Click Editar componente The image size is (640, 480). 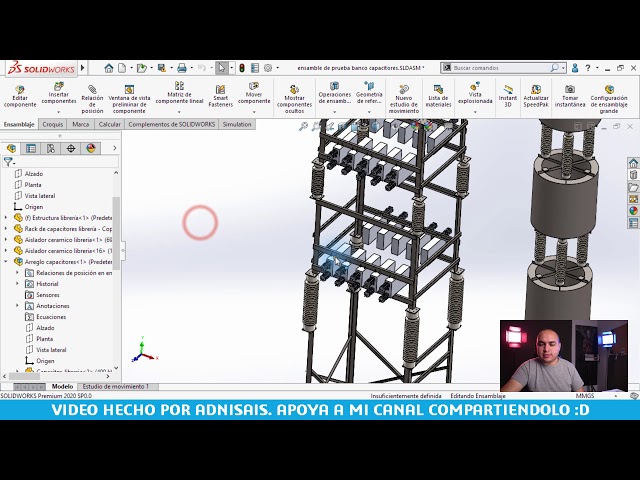[20, 96]
